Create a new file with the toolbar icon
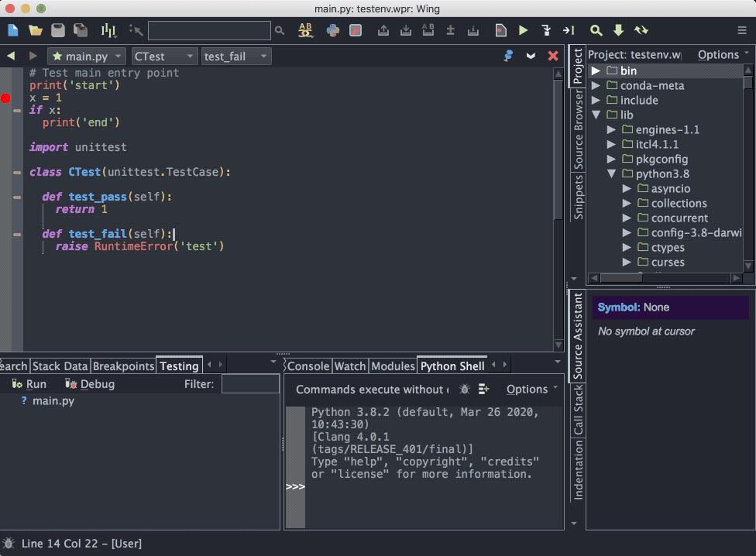The height and width of the screenshot is (556, 756). [13, 30]
